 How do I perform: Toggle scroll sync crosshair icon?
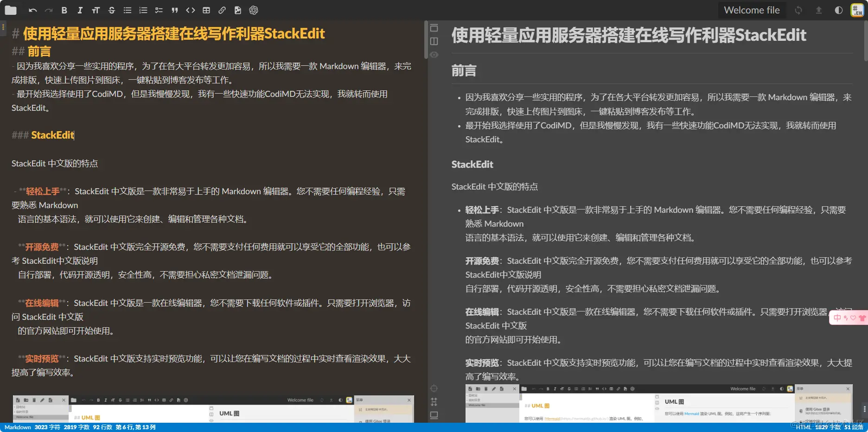pyautogui.click(x=434, y=388)
